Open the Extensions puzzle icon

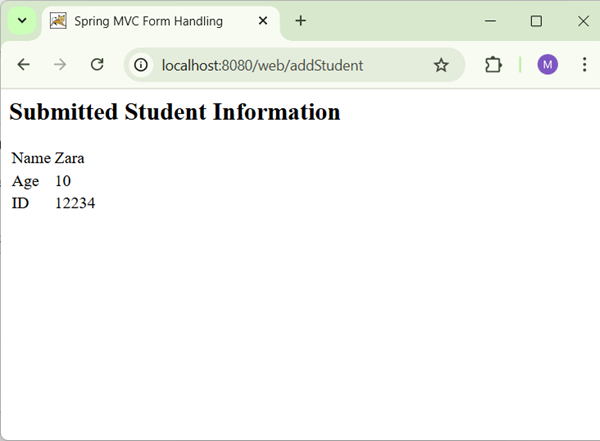[493, 64]
